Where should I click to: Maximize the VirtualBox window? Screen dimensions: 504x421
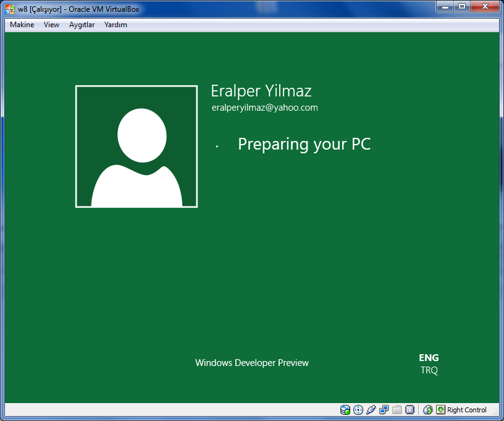462,6
